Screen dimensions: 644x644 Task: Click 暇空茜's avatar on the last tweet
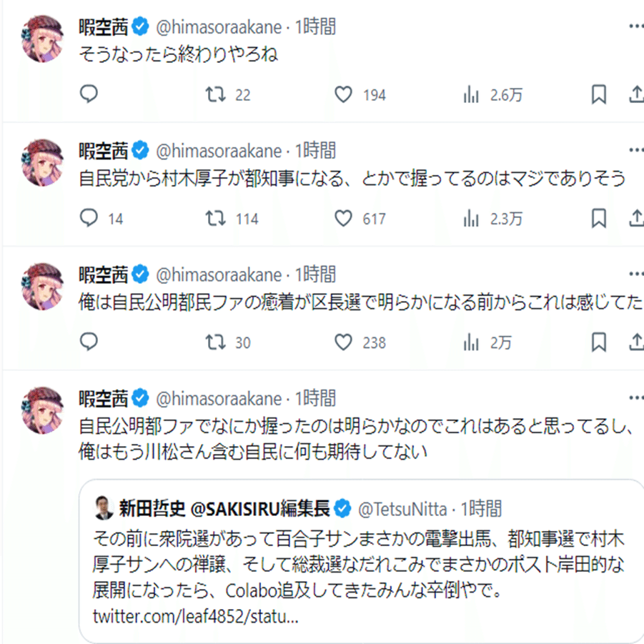point(43,410)
